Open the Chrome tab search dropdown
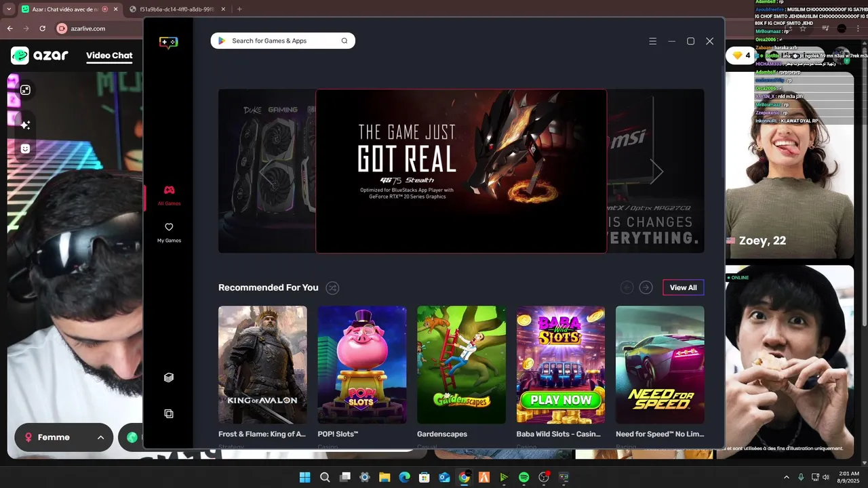The image size is (868, 488). [x=9, y=9]
